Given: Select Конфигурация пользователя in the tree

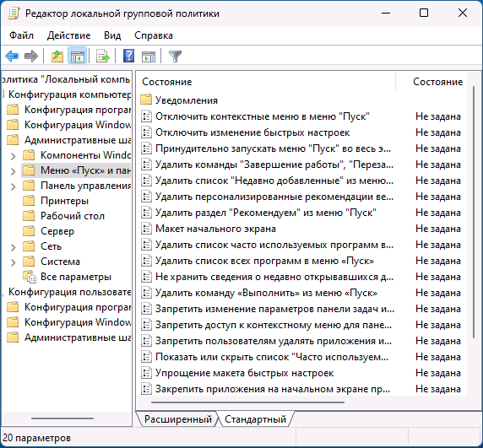Looking at the screenshot, I should tap(69, 292).
